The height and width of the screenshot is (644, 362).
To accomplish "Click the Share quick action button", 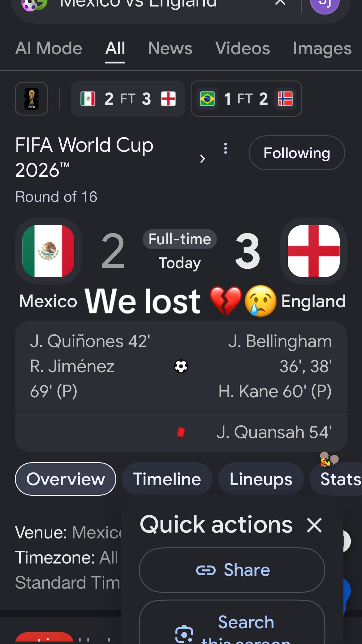I will pyautogui.click(x=232, y=570).
